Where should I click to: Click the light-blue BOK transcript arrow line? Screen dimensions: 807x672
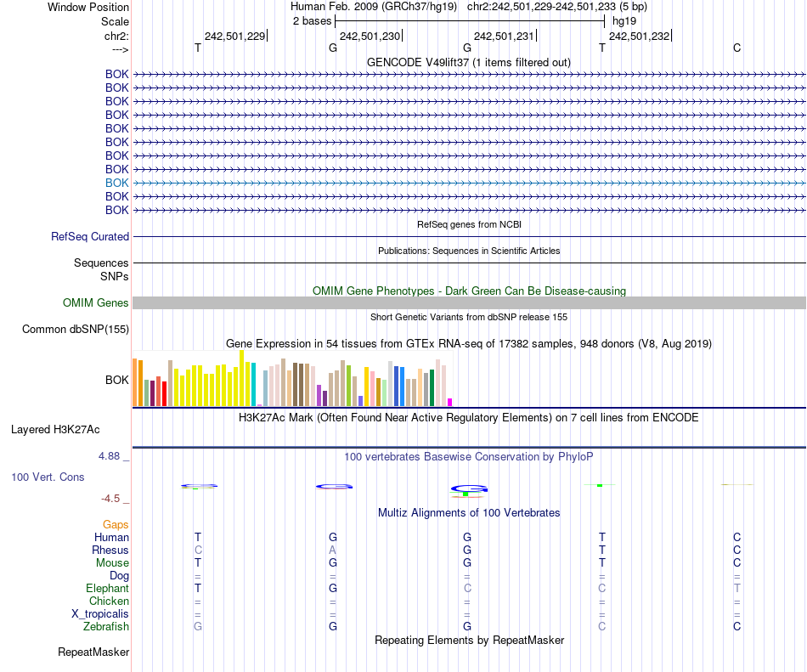click(x=470, y=183)
